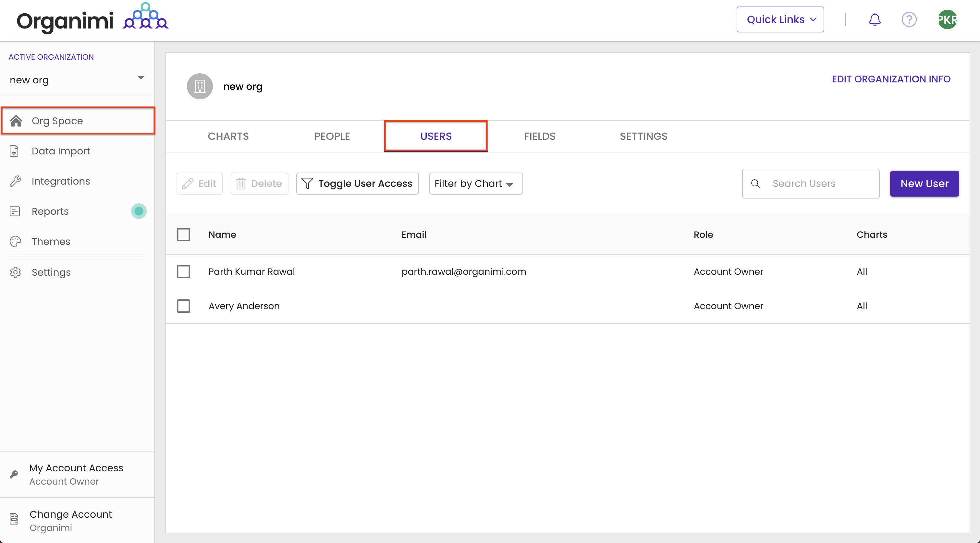
Task: Click the New User button
Action: [925, 183]
